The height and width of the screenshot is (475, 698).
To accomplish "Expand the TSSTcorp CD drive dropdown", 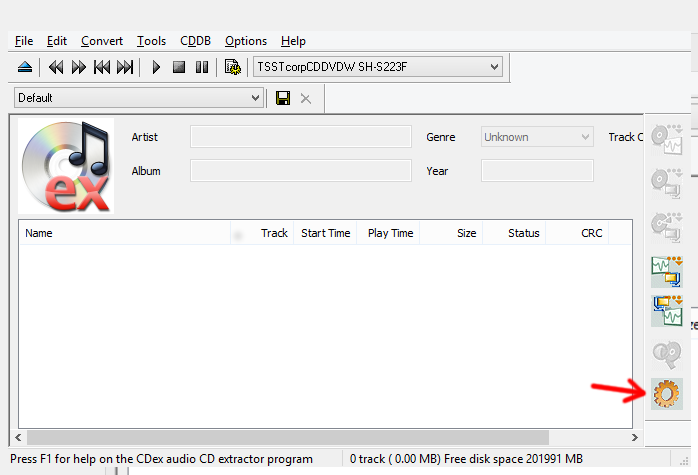I will click(x=493, y=67).
